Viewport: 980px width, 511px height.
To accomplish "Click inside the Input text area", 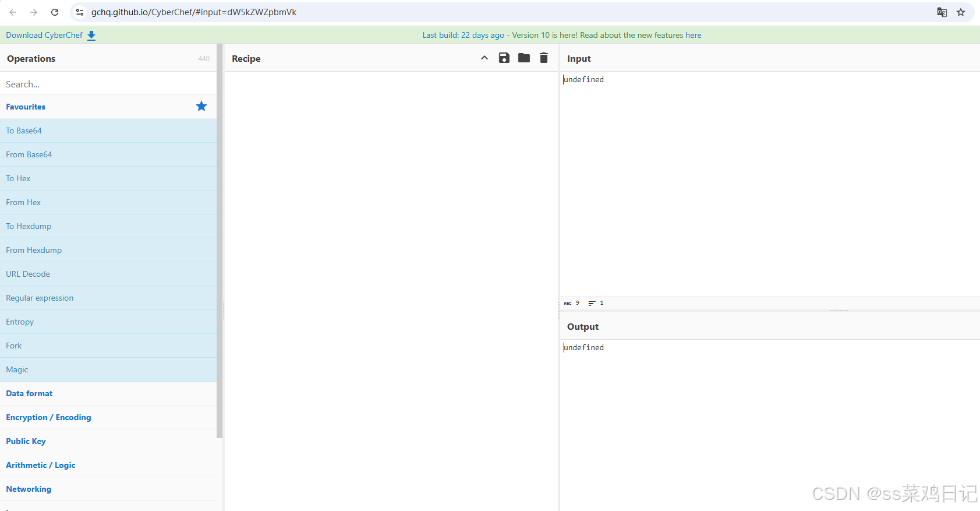I will [x=770, y=184].
